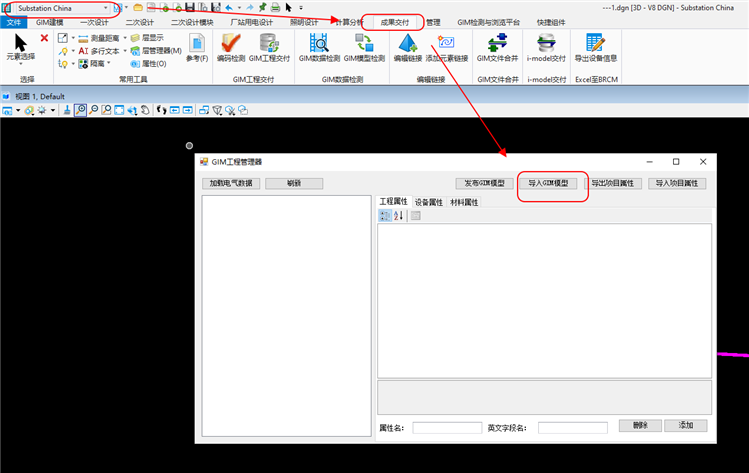
Task: Click the view next arrow icon
Action: coord(188,110)
